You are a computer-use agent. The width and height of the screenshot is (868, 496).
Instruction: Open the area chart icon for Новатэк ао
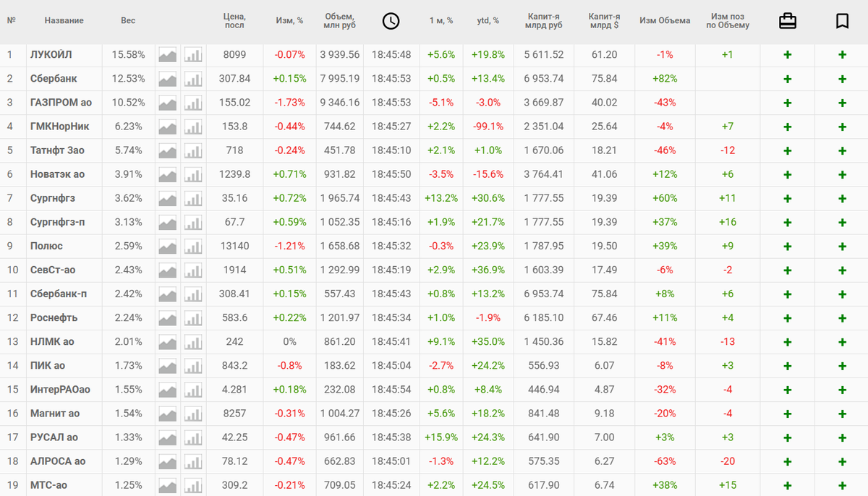click(168, 174)
